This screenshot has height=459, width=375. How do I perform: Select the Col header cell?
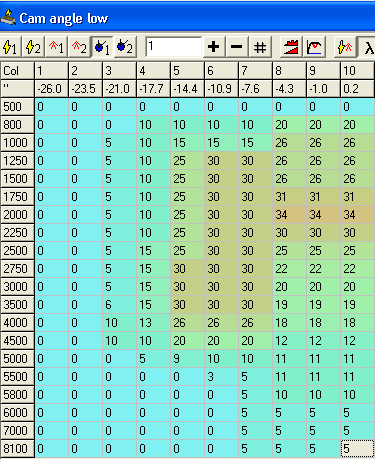[17, 71]
